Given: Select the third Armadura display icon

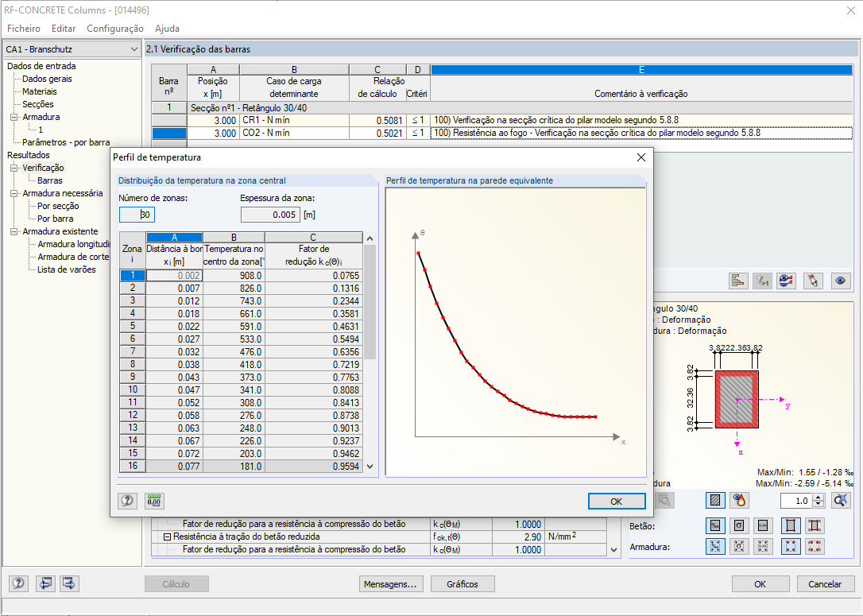Looking at the screenshot, I should click(763, 546).
